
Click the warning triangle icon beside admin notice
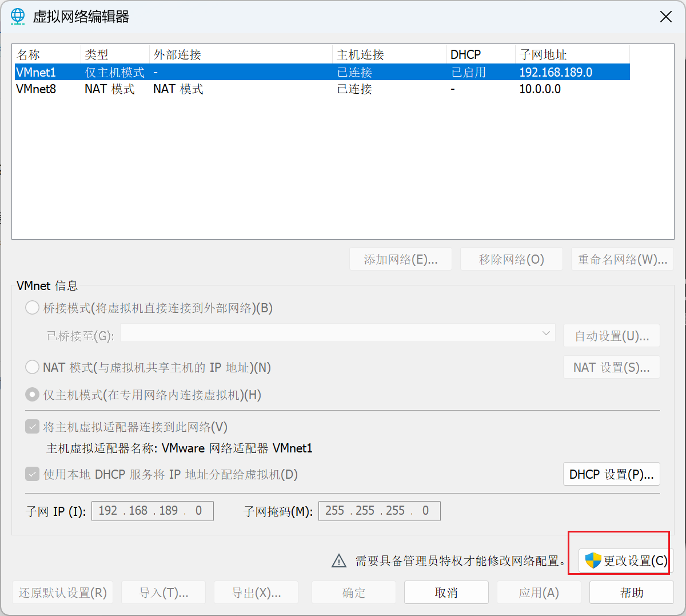[339, 561]
